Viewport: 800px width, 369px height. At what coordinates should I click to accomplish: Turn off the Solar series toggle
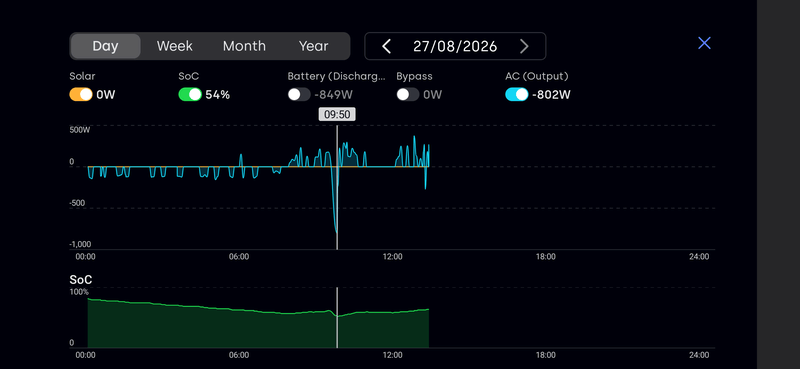(81, 94)
